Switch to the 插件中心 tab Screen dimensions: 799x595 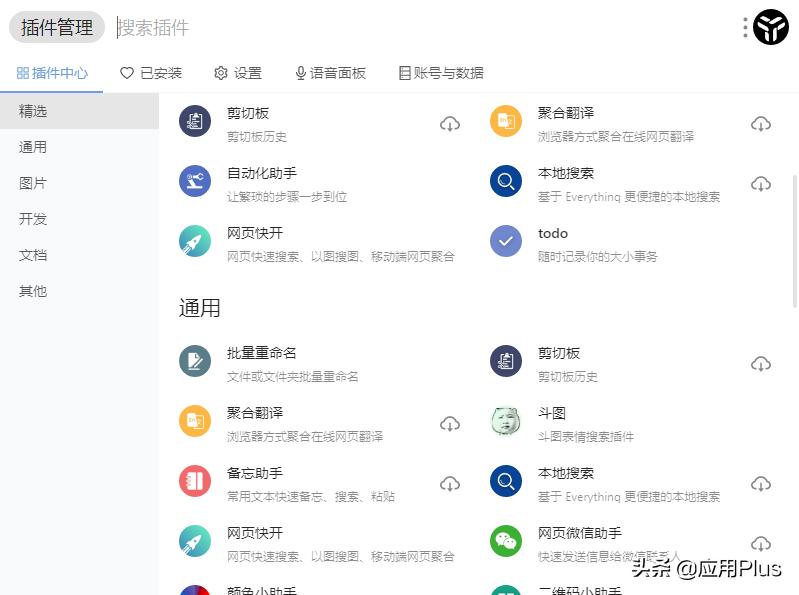[x=52, y=73]
